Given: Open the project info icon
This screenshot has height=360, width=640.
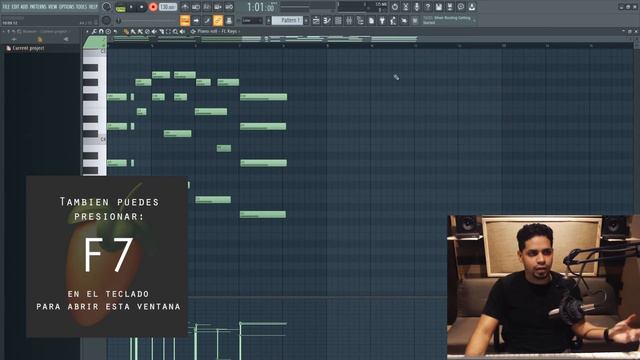Looking at the screenshot, I should pos(371,20).
